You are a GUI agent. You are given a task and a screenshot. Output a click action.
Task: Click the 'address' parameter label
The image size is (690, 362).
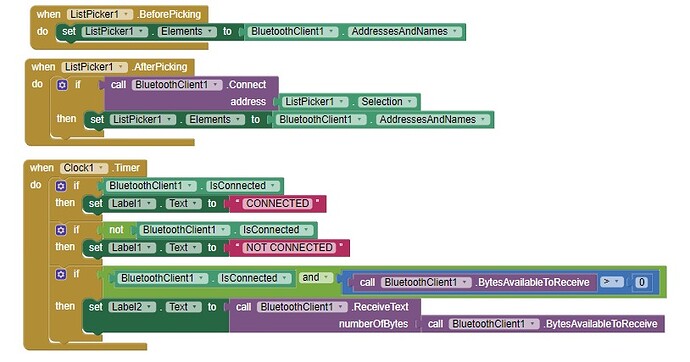click(248, 102)
